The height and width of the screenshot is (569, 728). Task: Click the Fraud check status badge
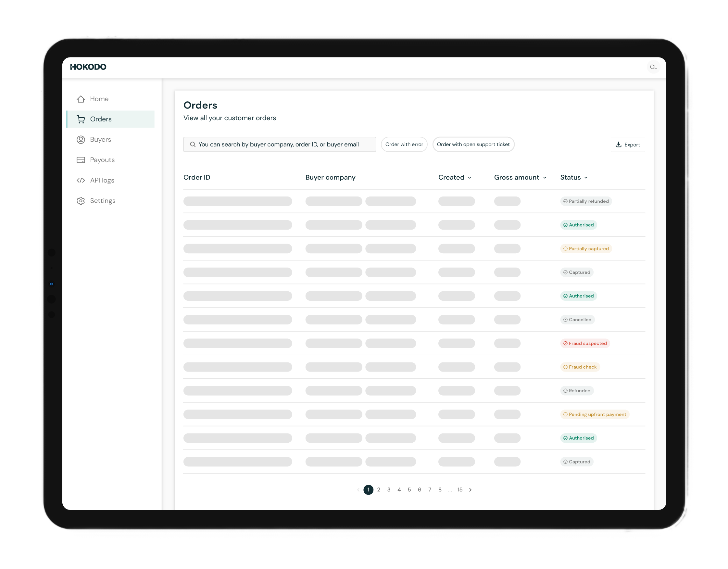pyautogui.click(x=580, y=367)
